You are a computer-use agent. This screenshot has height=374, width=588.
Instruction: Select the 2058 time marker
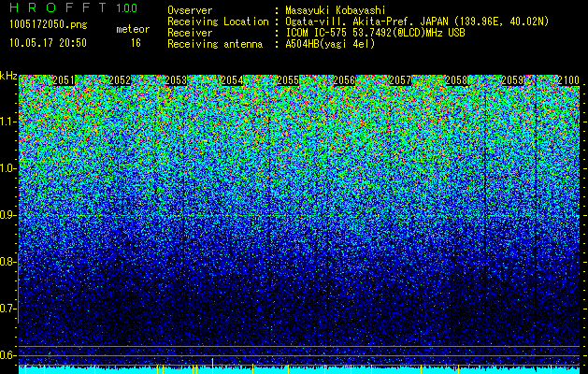[x=456, y=80]
